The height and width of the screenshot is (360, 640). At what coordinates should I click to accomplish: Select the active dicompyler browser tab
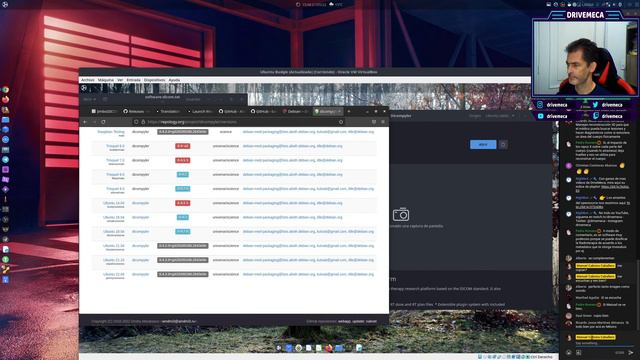click(328, 111)
